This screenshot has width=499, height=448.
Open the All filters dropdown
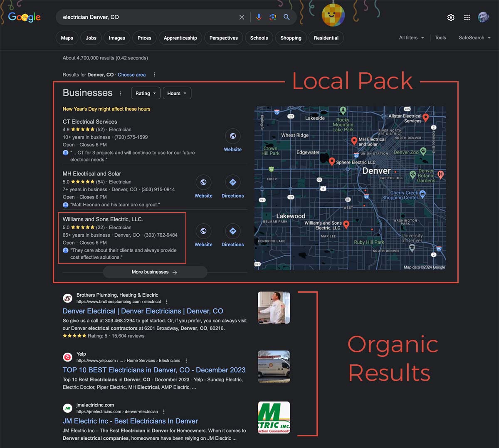point(410,37)
